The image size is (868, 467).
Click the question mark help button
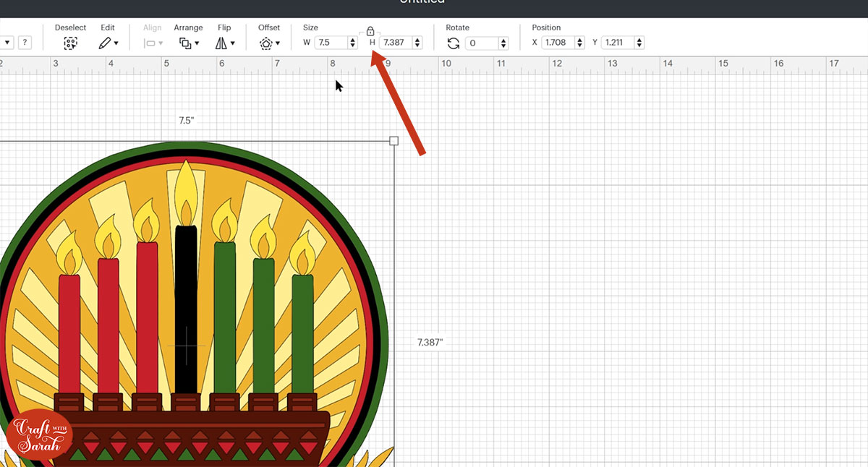point(24,43)
